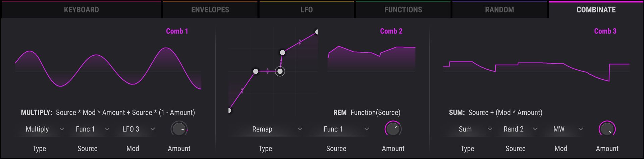Go to the Functions tab
The width and height of the screenshot is (644, 159).
point(403,9)
